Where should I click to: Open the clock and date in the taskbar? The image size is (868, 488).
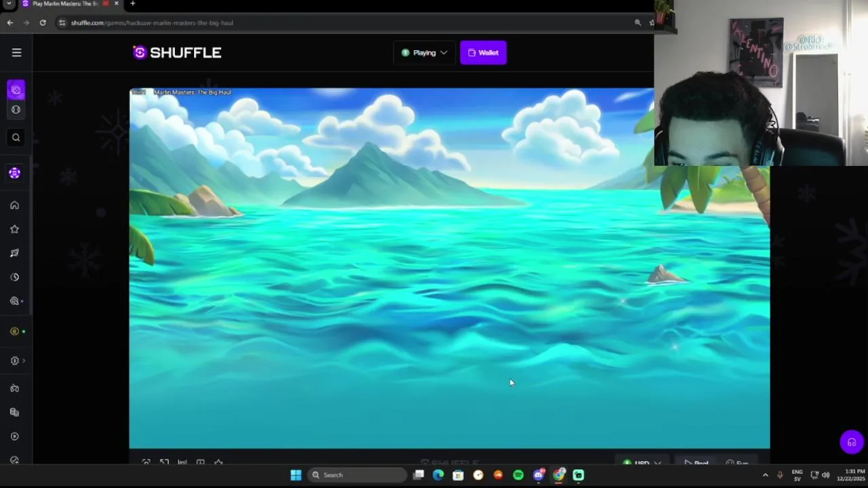click(x=850, y=475)
